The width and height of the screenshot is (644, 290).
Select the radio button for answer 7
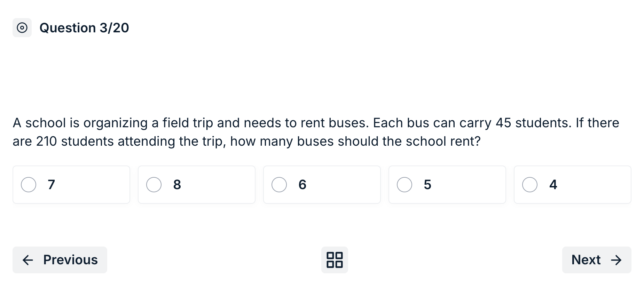(x=28, y=185)
